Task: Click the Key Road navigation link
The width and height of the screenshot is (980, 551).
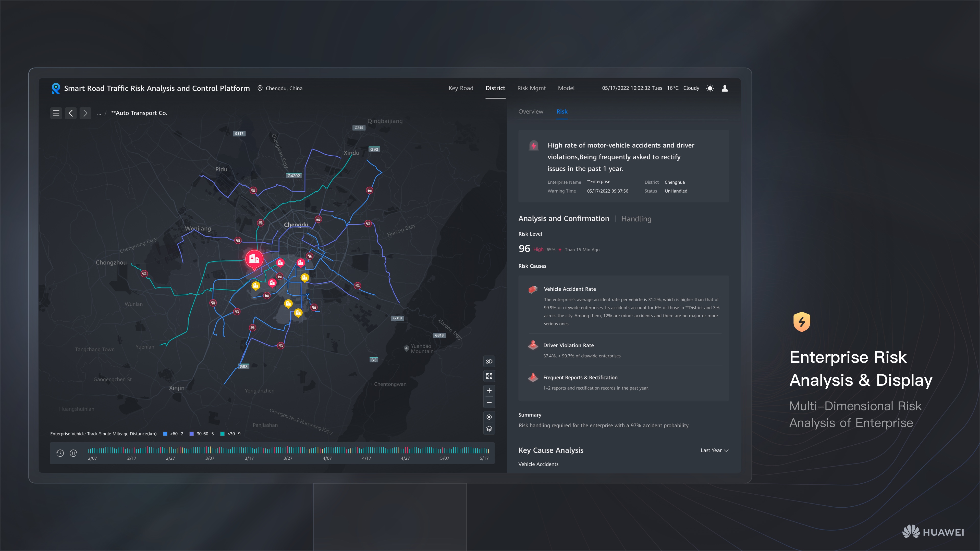Action: tap(461, 88)
